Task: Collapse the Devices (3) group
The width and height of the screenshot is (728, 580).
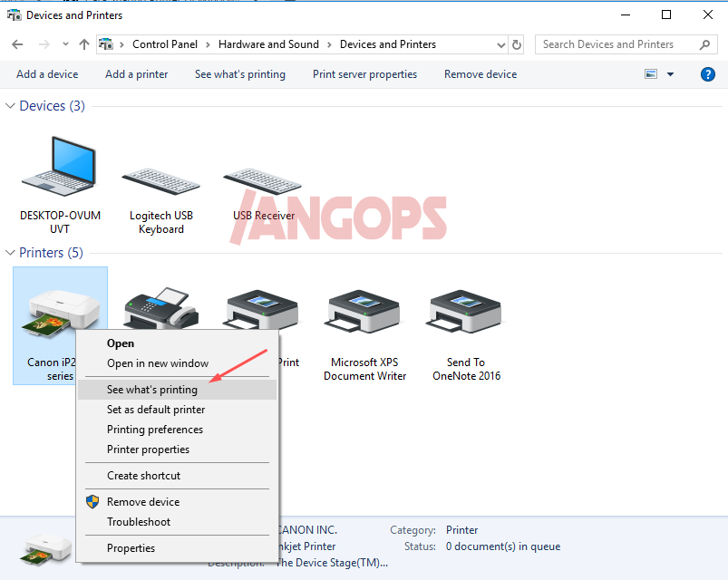Action: [10, 106]
